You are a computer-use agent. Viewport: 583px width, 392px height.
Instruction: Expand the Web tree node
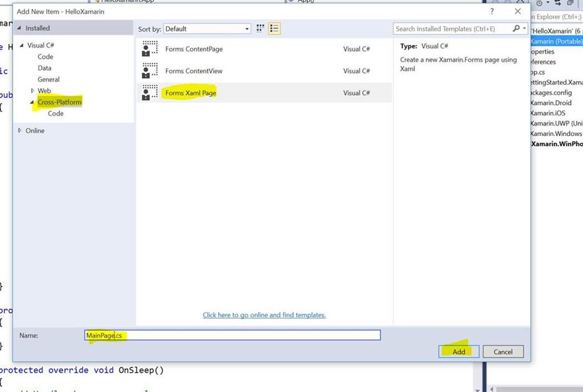tap(32, 90)
